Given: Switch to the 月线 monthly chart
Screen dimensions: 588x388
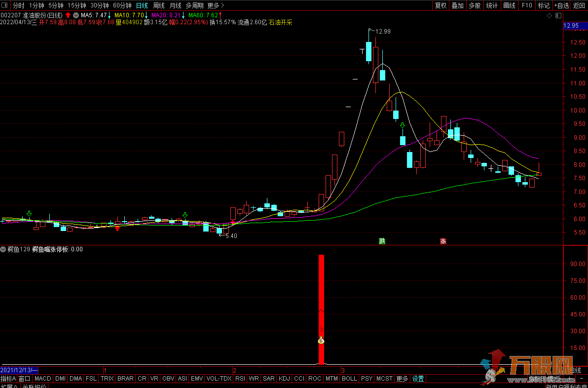Looking at the screenshot, I should 176,5.
